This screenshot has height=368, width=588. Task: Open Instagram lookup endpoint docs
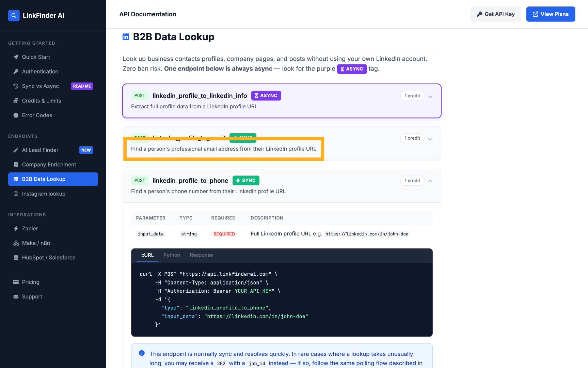click(x=53, y=194)
